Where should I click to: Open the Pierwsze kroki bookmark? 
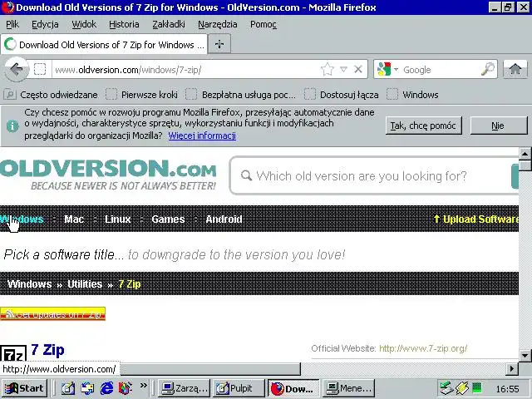click(142, 95)
